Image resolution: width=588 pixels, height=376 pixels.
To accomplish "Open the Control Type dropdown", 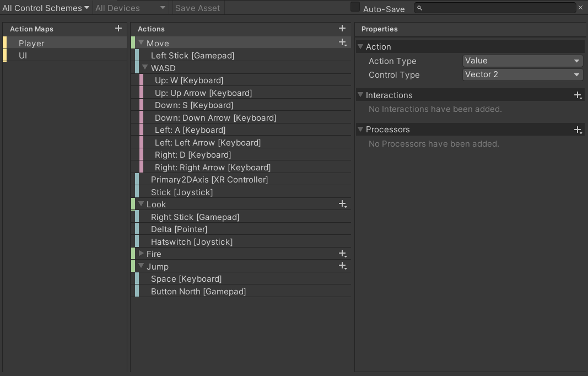I will tap(522, 74).
